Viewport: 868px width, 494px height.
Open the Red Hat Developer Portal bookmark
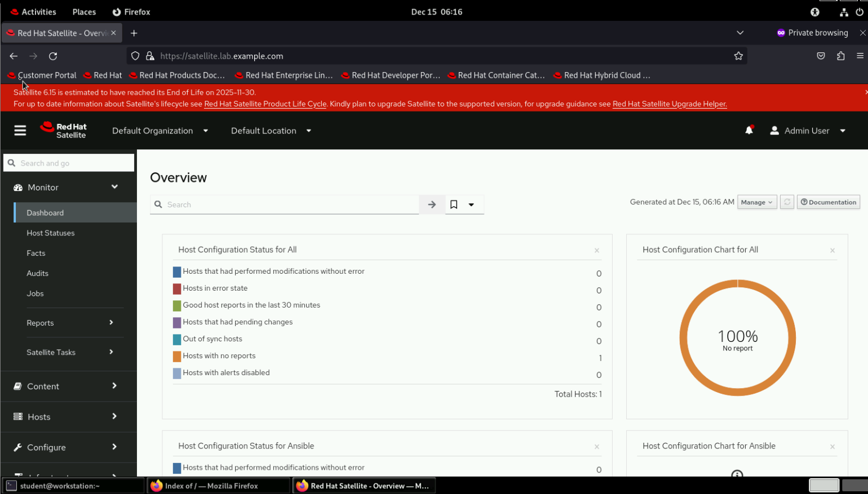click(391, 75)
